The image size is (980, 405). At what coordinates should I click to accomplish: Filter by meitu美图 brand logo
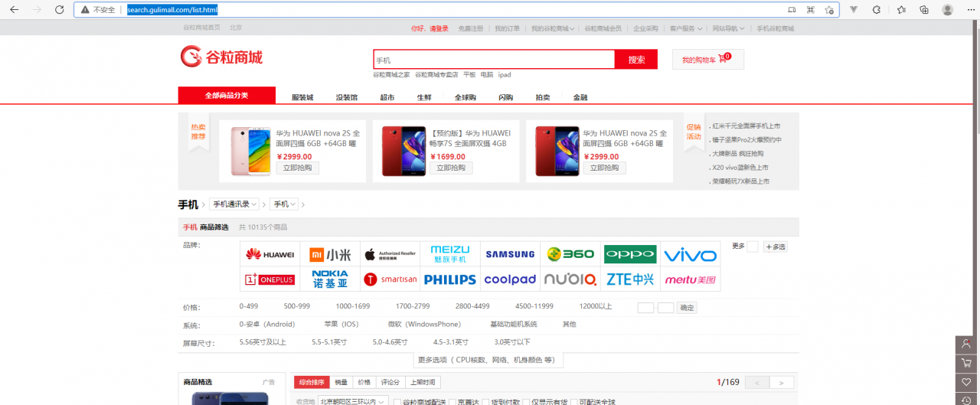(x=691, y=279)
